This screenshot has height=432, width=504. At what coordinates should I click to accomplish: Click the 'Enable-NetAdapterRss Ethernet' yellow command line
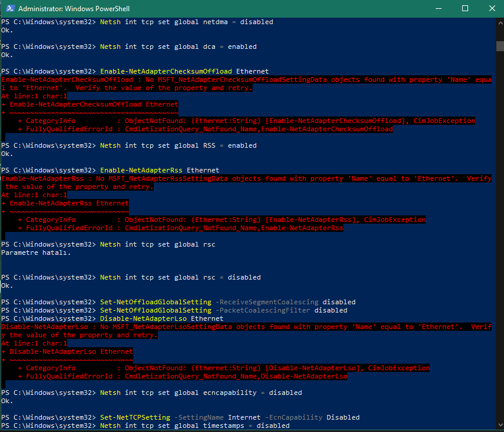click(x=110, y=170)
